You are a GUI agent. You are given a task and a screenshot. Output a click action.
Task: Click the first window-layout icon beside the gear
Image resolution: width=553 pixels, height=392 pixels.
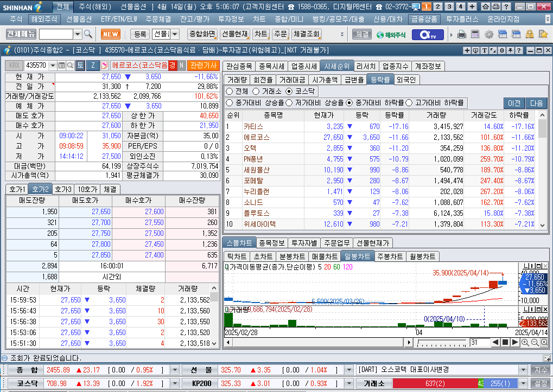[502, 34]
